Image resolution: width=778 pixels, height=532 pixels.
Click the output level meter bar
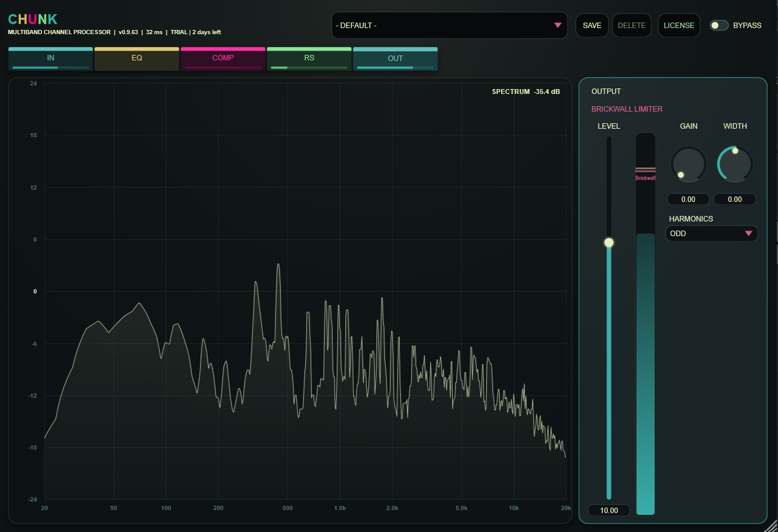pos(646,324)
